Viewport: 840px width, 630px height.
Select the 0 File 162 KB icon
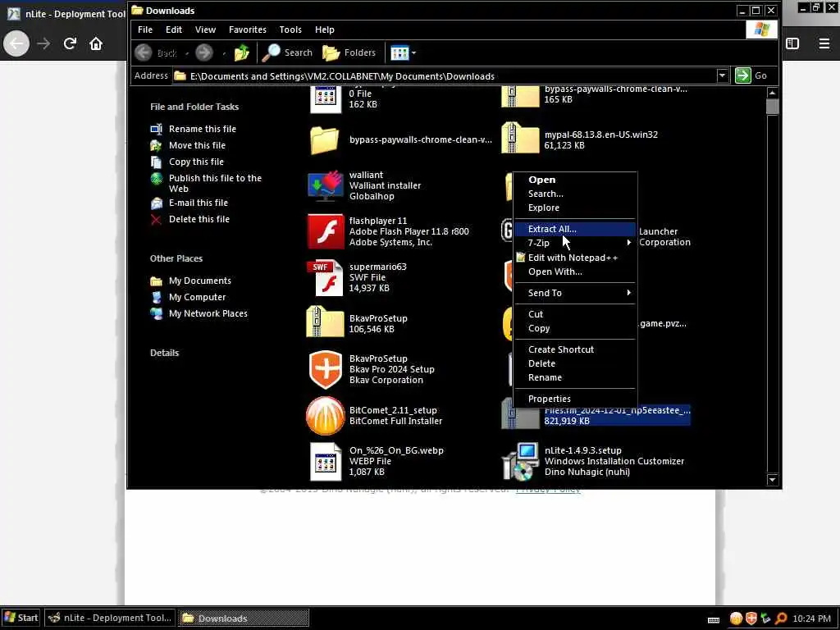(325, 99)
